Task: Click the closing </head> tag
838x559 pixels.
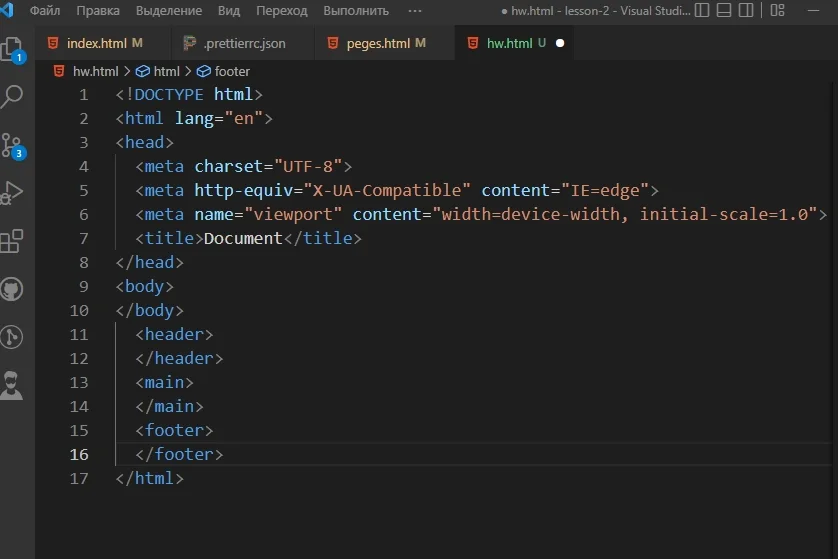Action: click(x=150, y=262)
